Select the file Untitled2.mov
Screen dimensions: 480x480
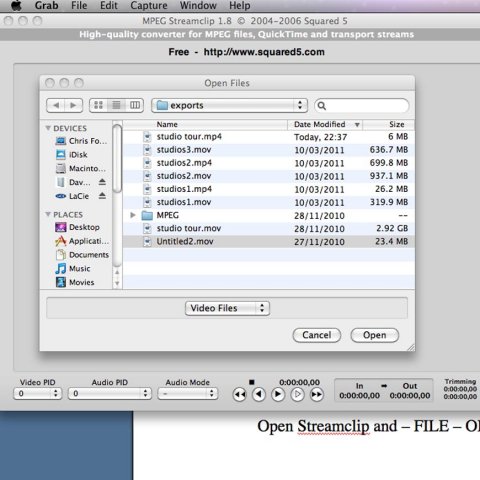(x=269, y=242)
